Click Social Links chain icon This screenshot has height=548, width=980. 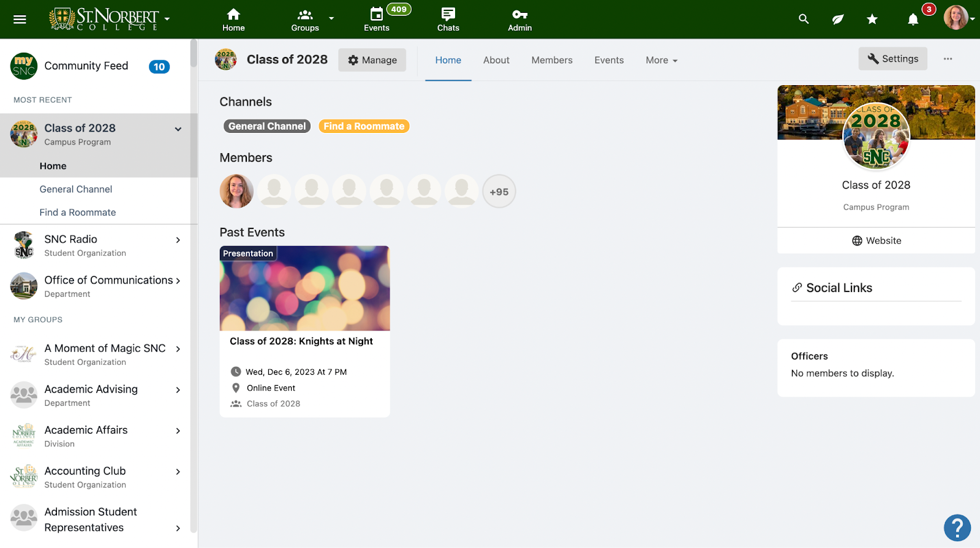pyautogui.click(x=797, y=288)
